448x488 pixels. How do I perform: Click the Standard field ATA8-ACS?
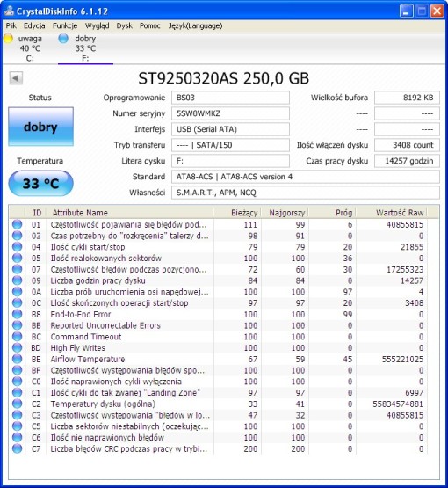click(306, 177)
